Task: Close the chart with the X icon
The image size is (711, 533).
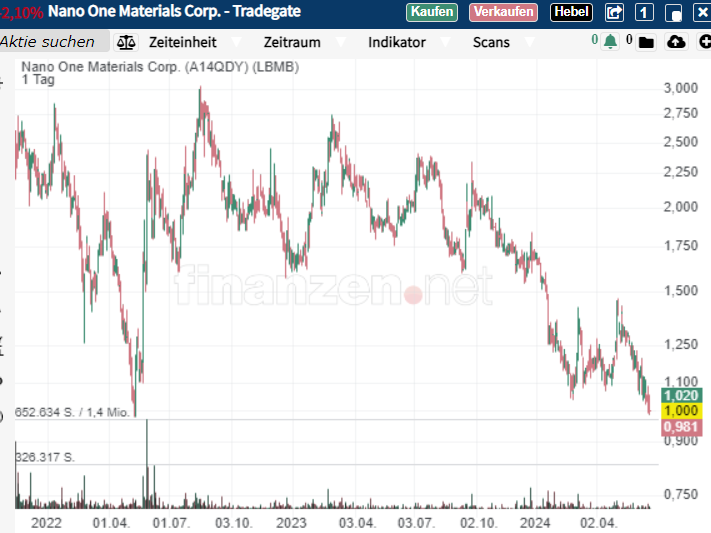Action: point(702,12)
